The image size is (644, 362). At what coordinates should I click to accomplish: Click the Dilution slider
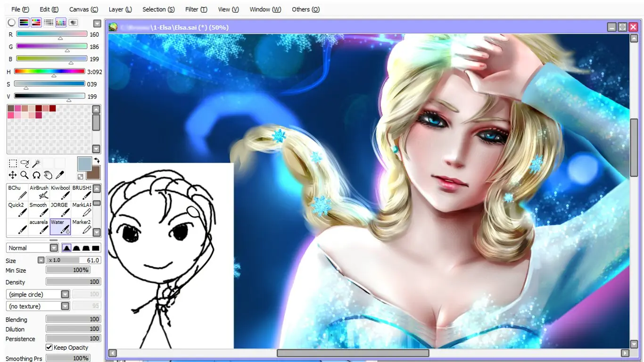(73, 329)
